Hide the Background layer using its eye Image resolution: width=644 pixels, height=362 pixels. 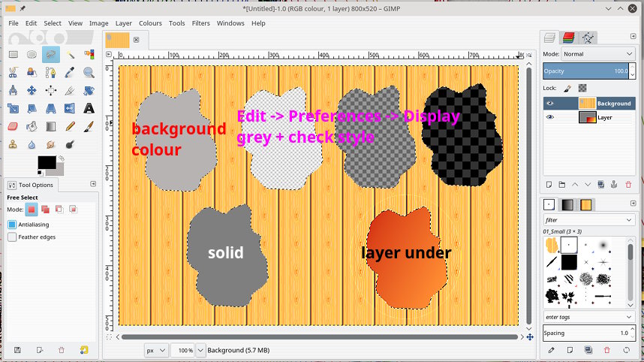(550, 104)
